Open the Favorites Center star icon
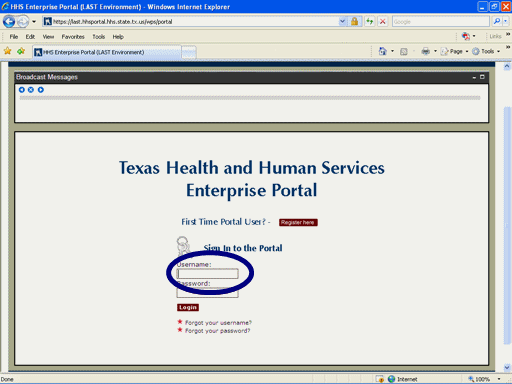 pyautogui.click(x=7, y=51)
